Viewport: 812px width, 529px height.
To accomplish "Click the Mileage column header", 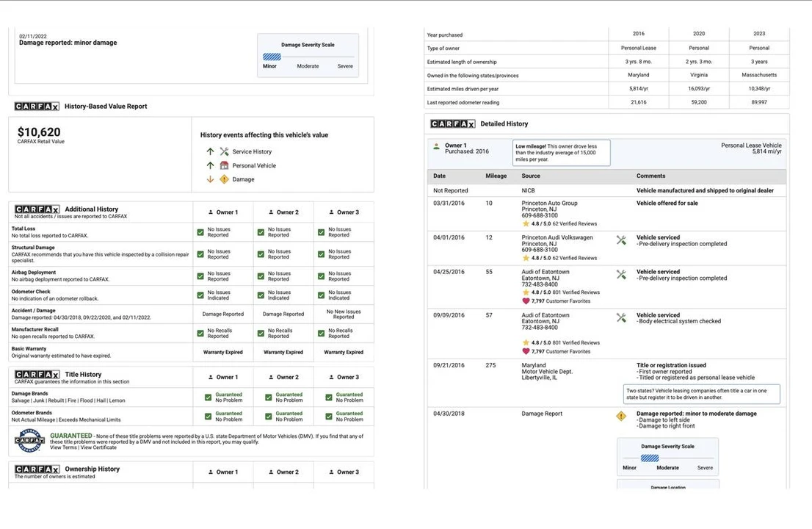I will coord(496,176).
